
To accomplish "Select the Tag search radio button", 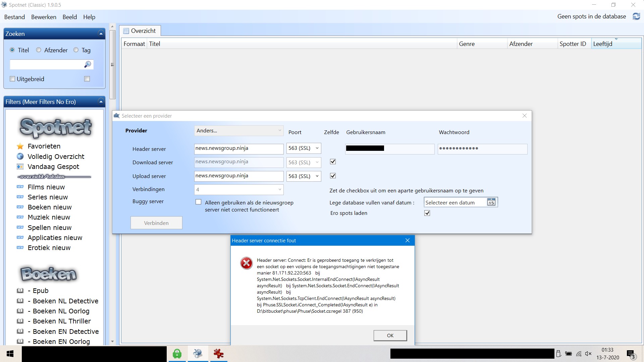I will (76, 50).
